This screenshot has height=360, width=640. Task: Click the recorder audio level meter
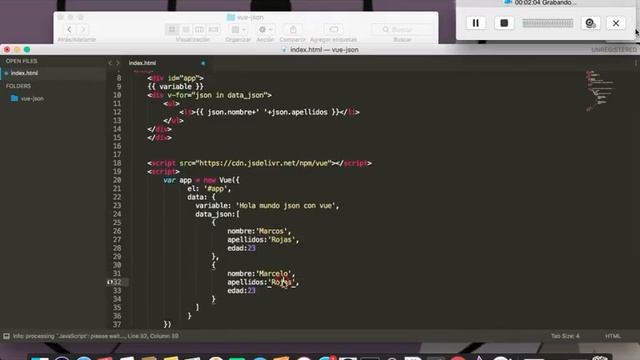pyautogui.click(x=548, y=23)
